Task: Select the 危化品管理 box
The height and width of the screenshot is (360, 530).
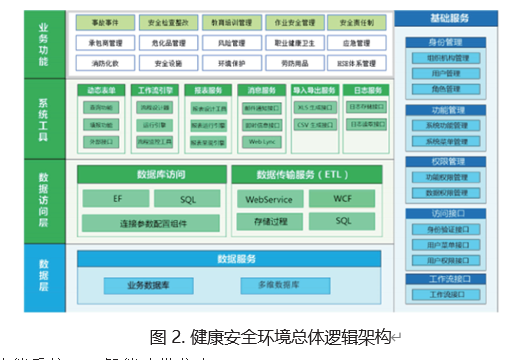Action: coord(168,43)
